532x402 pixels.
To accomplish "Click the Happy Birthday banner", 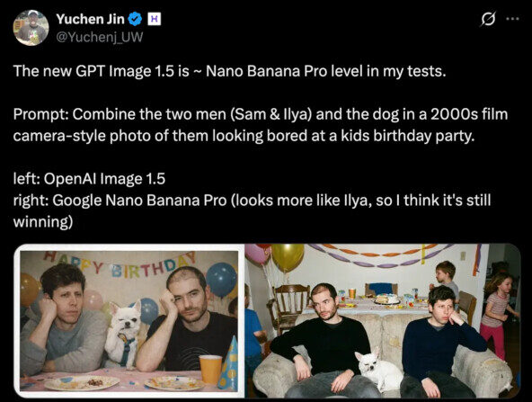I will [x=120, y=265].
